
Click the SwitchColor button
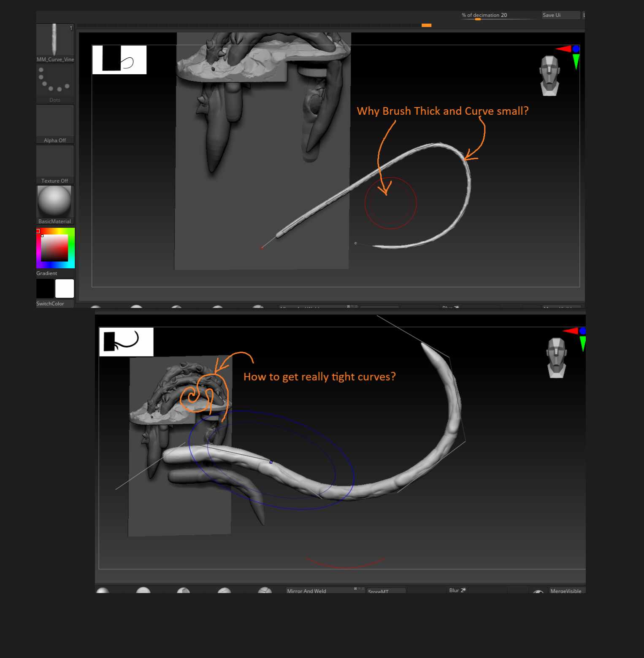point(55,304)
